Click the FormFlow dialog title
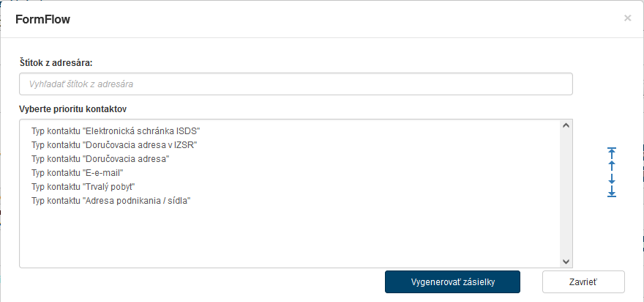 [x=42, y=19]
